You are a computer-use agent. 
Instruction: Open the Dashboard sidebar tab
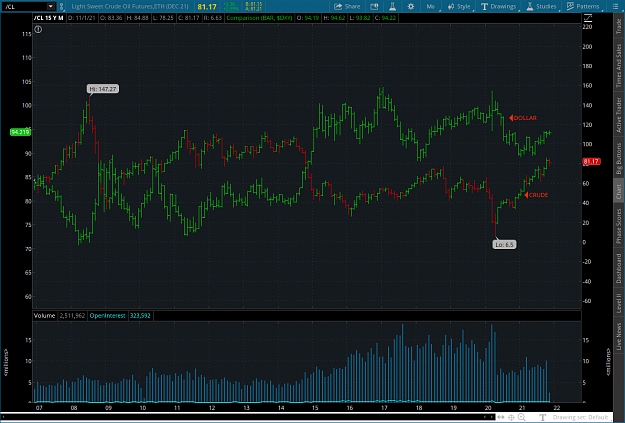tap(619, 268)
